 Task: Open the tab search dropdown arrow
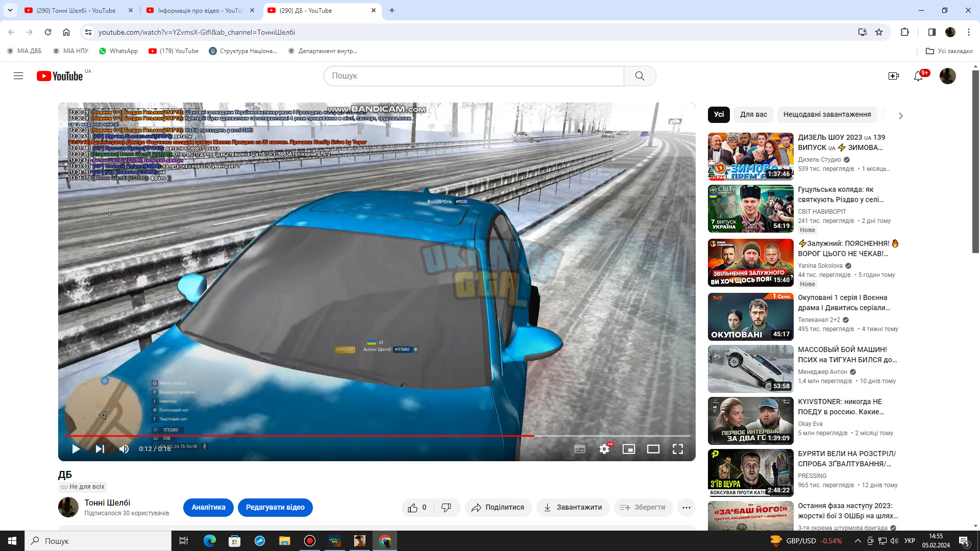coord(10,10)
